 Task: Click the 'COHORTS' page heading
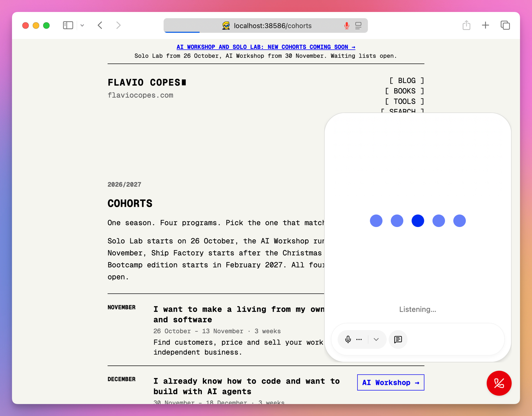(130, 203)
